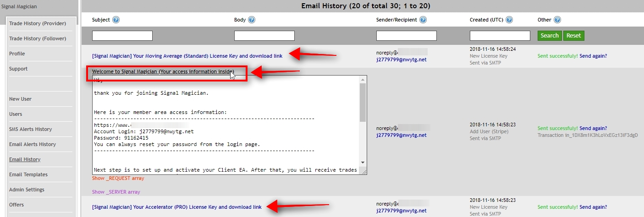Image resolution: width=644 pixels, height=217 pixels.
Task: Click recipient email in Accelerator (PRO) row
Action: tap(402, 211)
